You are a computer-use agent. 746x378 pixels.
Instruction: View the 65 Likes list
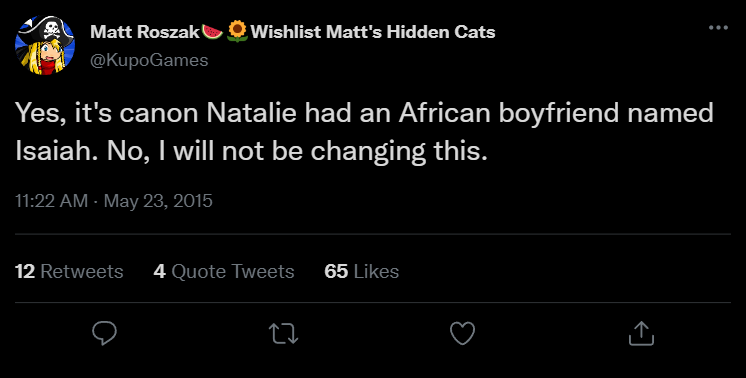(362, 271)
